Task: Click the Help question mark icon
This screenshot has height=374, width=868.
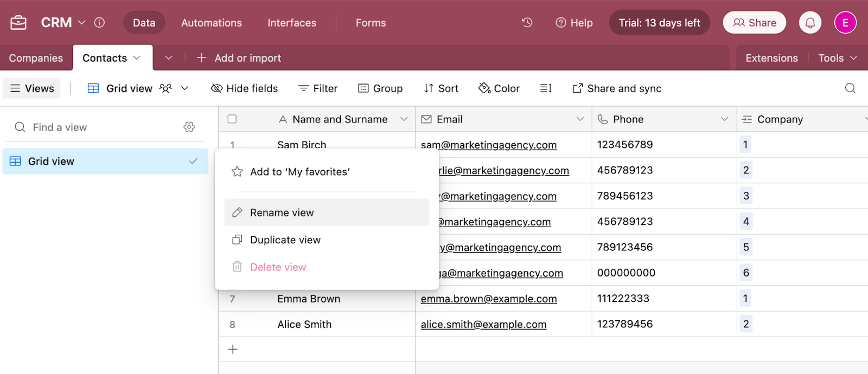Action: click(x=561, y=23)
